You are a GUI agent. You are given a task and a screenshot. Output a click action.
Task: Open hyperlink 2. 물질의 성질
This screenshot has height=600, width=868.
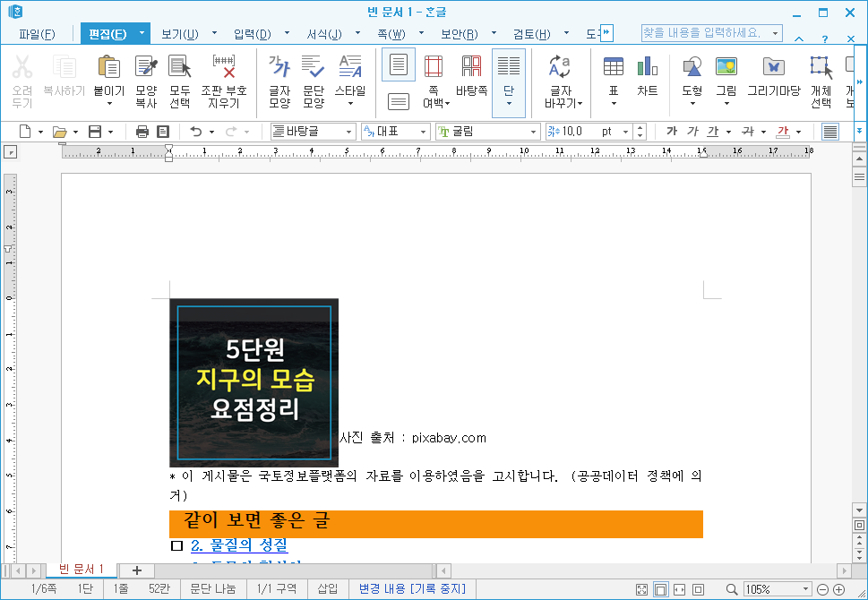click(x=239, y=545)
